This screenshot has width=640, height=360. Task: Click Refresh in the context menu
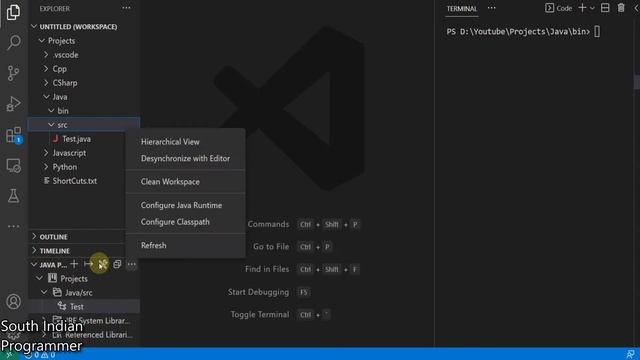(x=185, y=245)
